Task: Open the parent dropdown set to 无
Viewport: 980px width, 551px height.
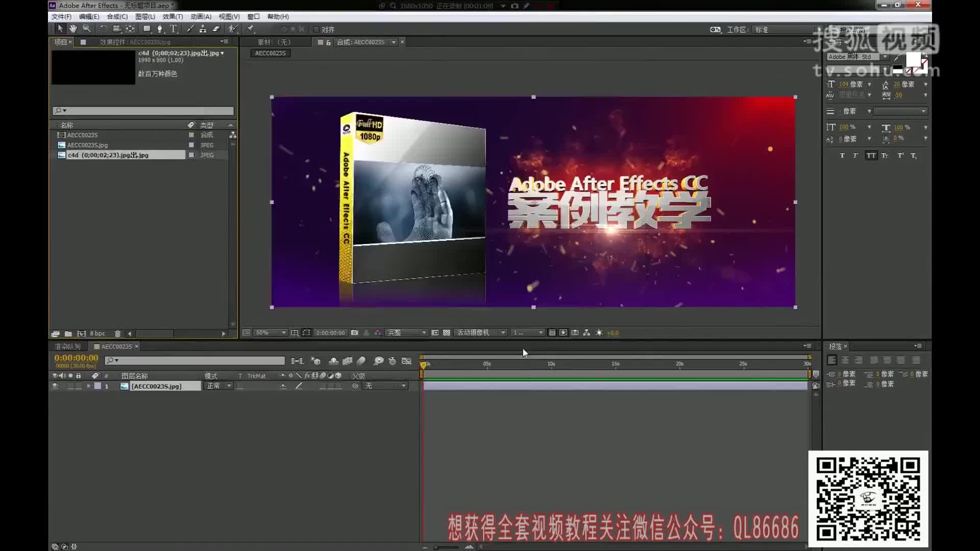Action: (385, 386)
